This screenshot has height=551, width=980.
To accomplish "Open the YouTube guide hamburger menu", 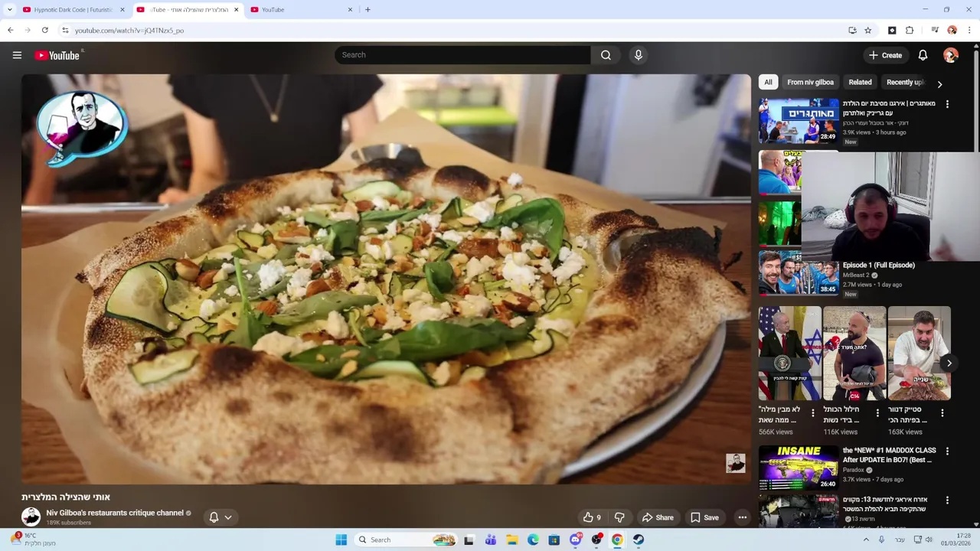I will 17,55.
